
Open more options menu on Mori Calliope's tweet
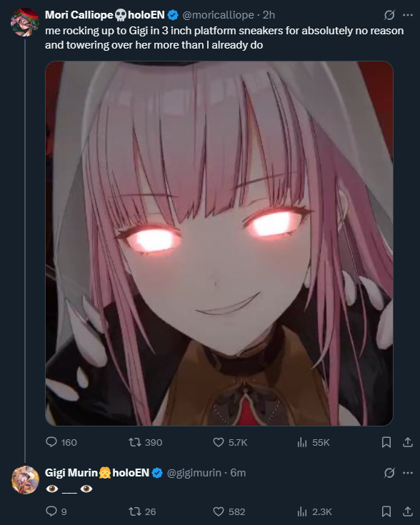tap(408, 15)
